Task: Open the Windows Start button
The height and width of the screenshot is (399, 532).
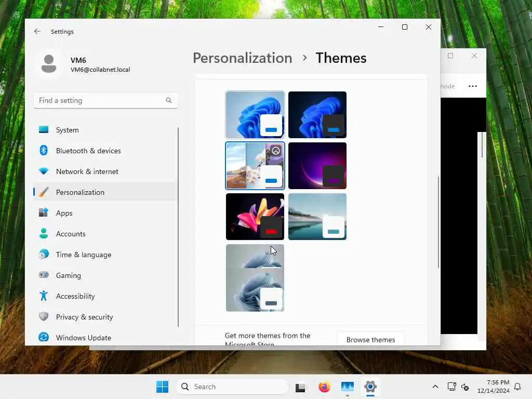Action: pos(162,387)
